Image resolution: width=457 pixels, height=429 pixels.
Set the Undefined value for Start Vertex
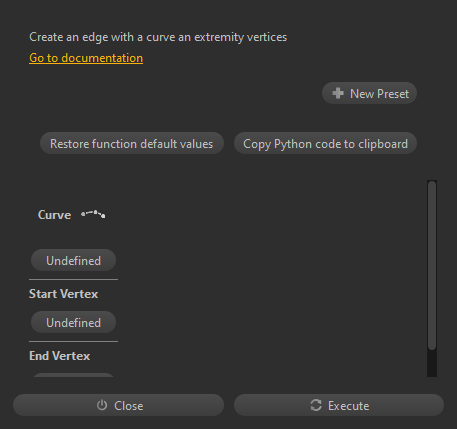(73, 322)
